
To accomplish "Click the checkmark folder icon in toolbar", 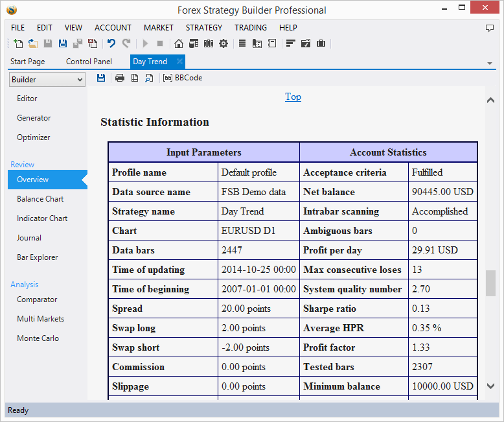I will click(306, 43).
